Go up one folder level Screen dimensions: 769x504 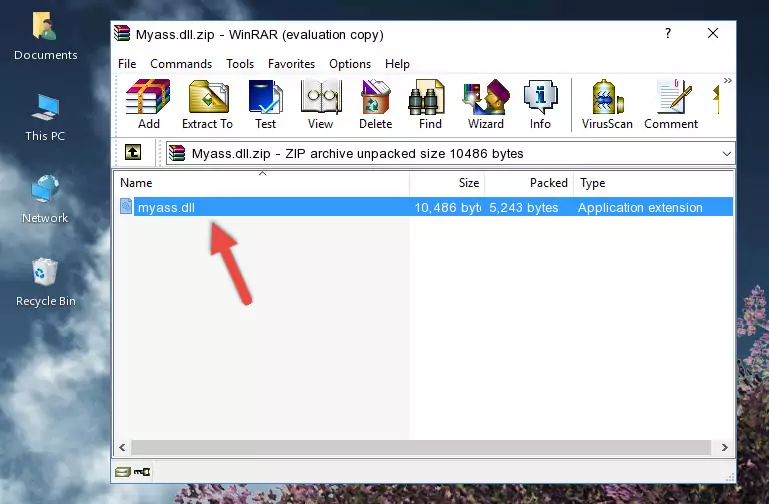point(133,152)
